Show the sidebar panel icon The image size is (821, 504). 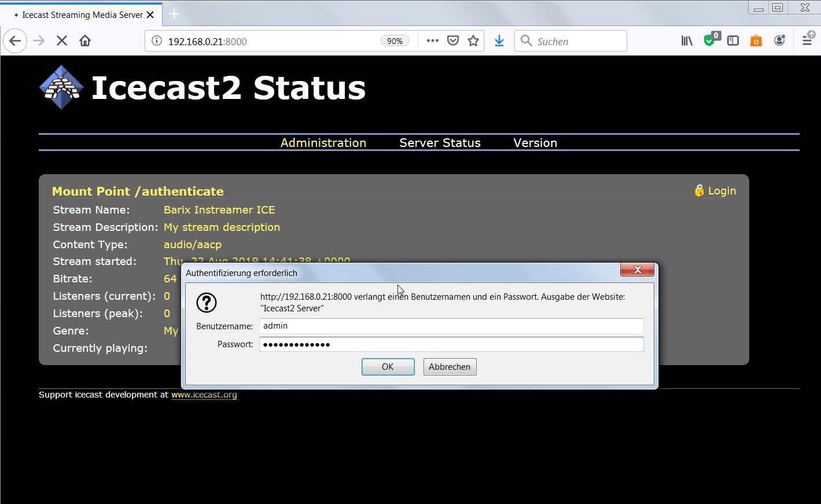[733, 41]
